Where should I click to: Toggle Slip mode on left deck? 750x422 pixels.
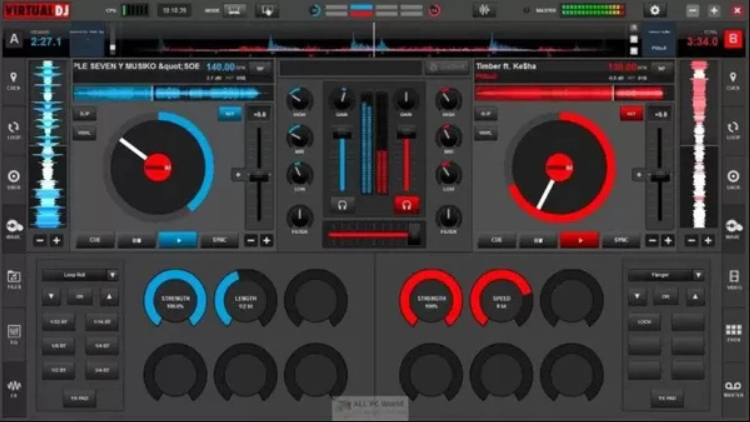click(x=85, y=114)
